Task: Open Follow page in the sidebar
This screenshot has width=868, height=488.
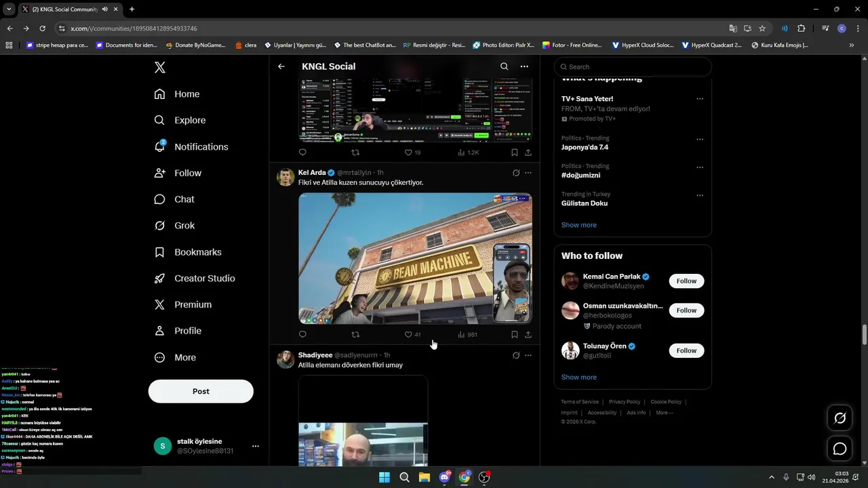Action: tap(178, 173)
